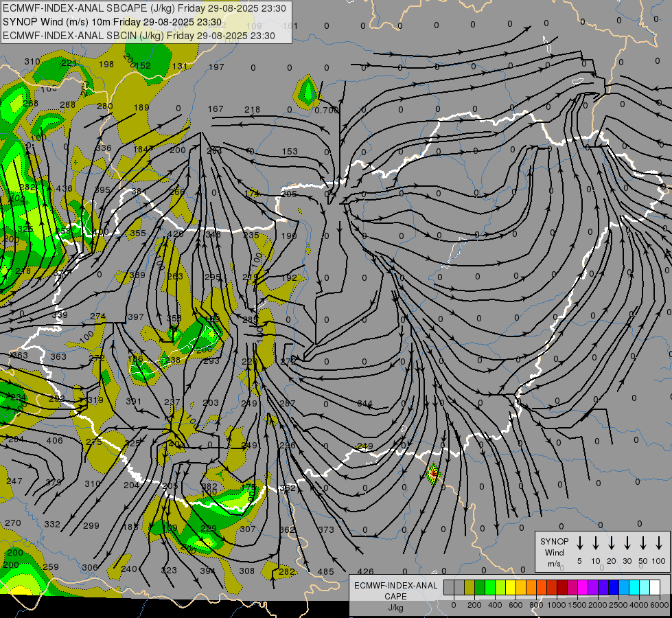Screen dimensions: 672x618
Task: Click the orange swatch in the CAPE legend
Action: pos(531,588)
